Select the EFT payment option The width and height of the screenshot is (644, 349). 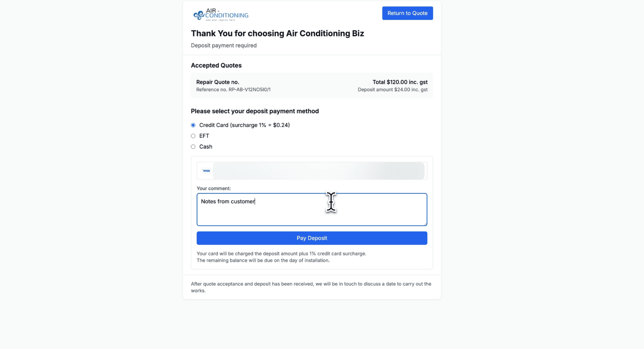click(x=193, y=136)
